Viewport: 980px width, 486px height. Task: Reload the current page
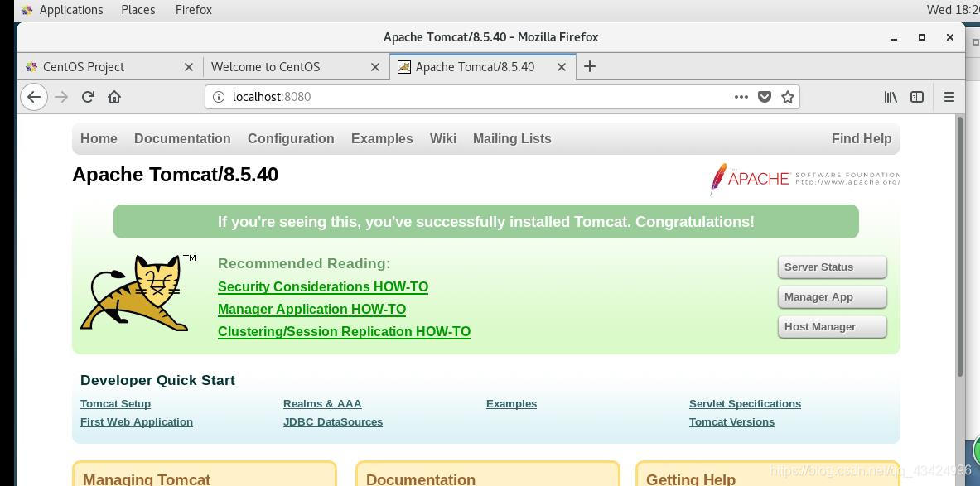point(88,97)
